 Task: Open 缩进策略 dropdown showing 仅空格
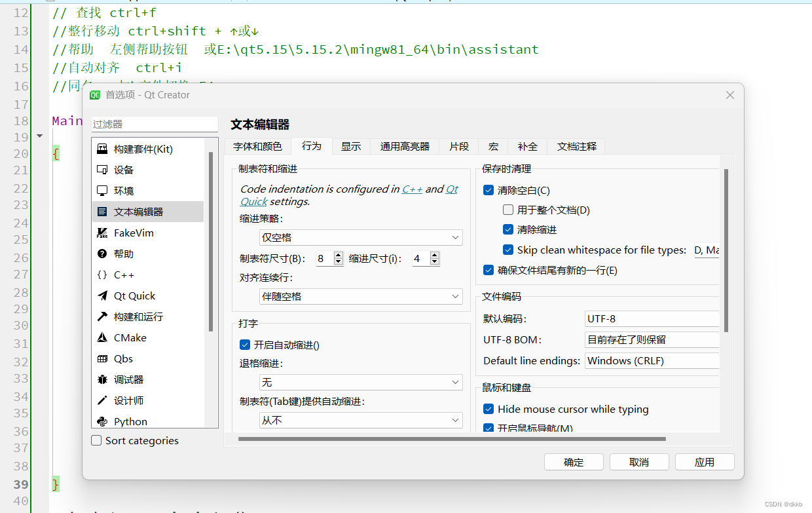pos(361,237)
